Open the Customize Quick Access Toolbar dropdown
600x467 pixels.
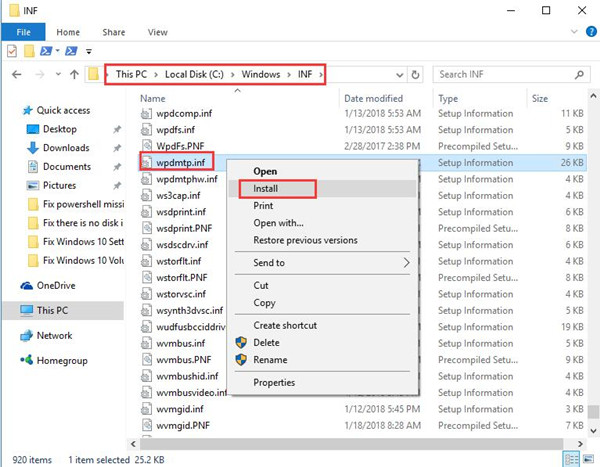89,51
